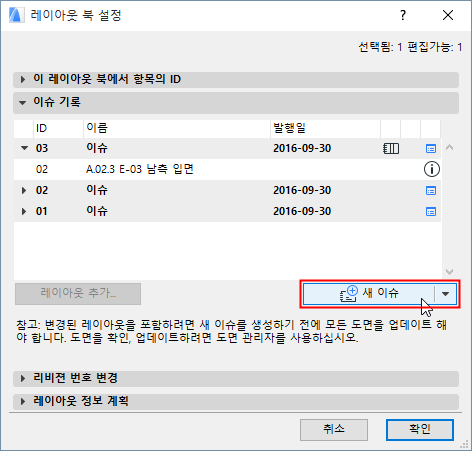This screenshot has height=451, width=472.
Task: Open the 새 이슈 dropdown arrow
Action: pyautogui.click(x=446, y=294)
